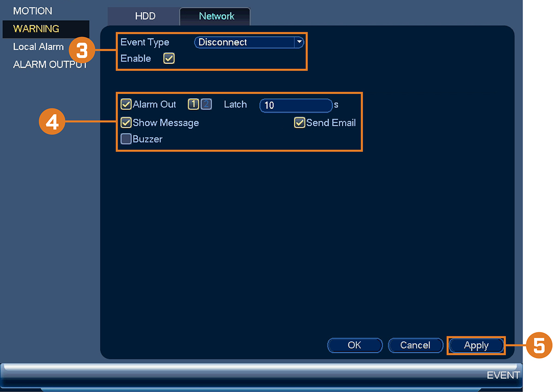Click the Latch seconds input field

point(296,105)
